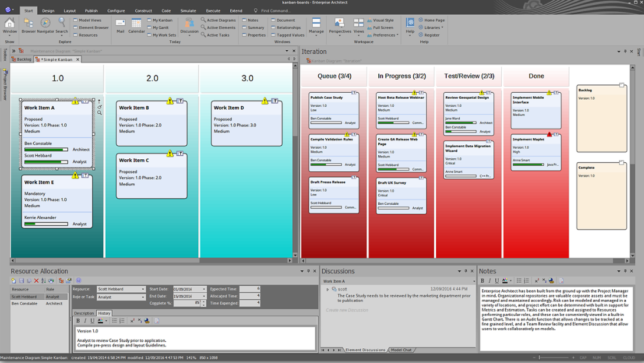Click the status bar zoom slider
This screenshot has height=363, width=644.
[x=554, y=358]
